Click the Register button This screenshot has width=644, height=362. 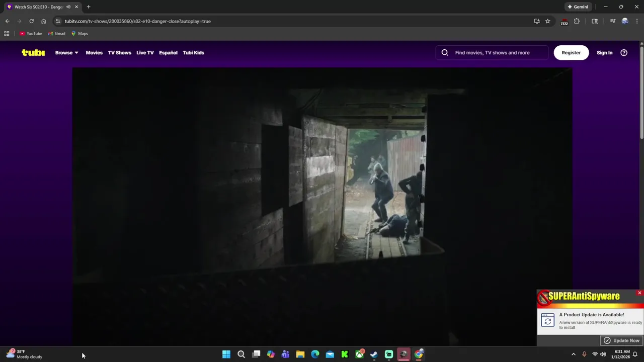(571, 52)
